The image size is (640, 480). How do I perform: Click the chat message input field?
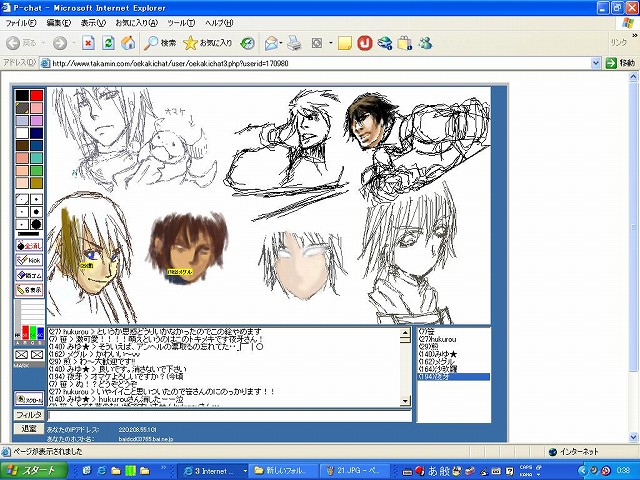pyautogui.click(x=229, y=416)
